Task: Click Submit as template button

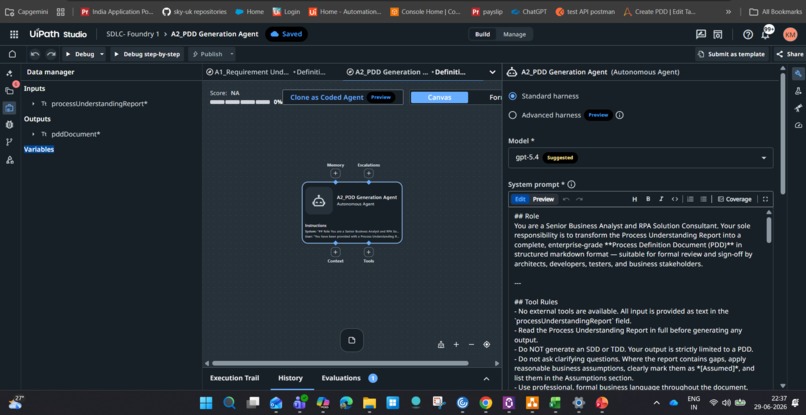Action: [x=732, y=54]
